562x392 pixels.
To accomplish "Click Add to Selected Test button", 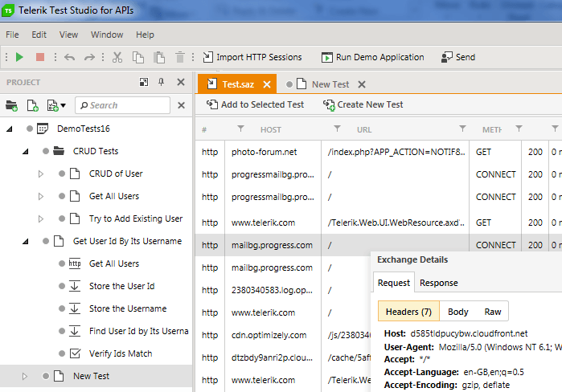I will (x=255, y=104).
